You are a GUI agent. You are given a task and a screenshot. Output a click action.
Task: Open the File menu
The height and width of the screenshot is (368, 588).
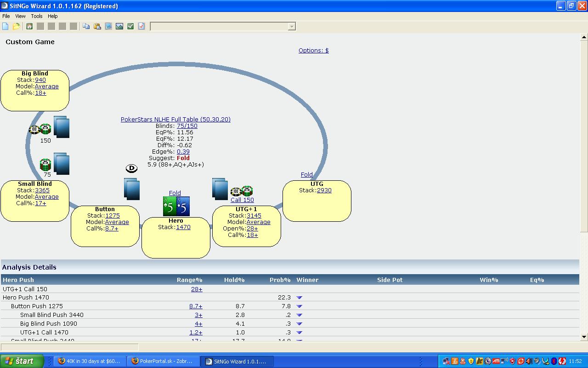(x=6, y=16)
